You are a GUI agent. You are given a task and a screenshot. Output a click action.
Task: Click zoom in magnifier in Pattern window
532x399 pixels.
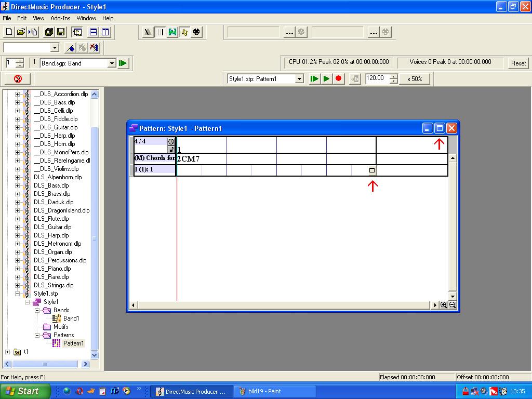pos(444,305)
